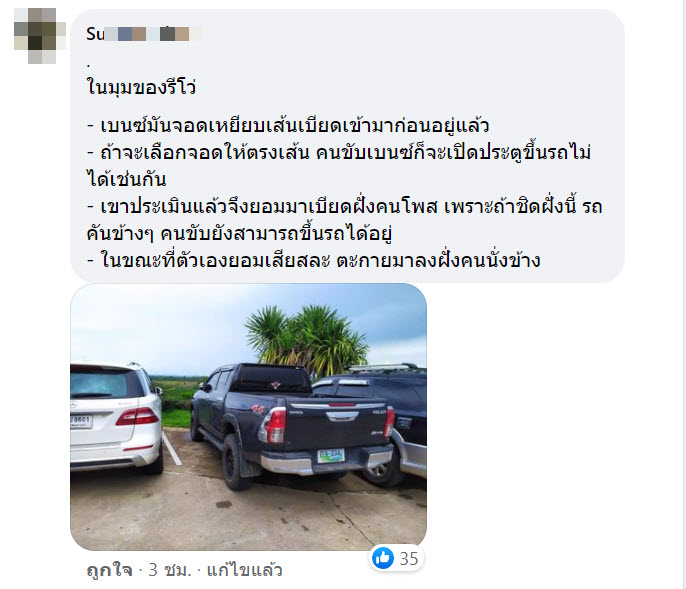Click the pickup's left tail light
The height and width of the screenshot is (589, 686).
273,425
